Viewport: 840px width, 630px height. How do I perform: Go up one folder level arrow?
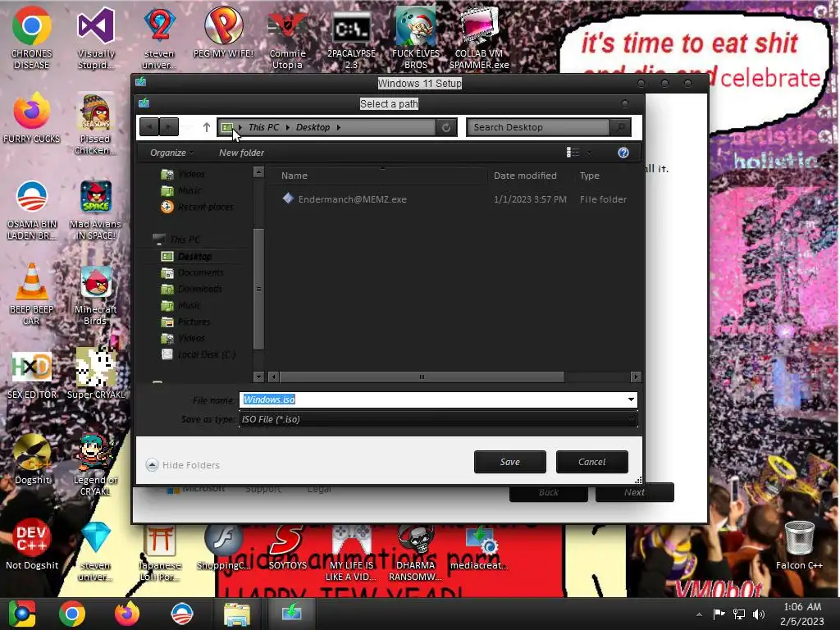click(206, 127)
